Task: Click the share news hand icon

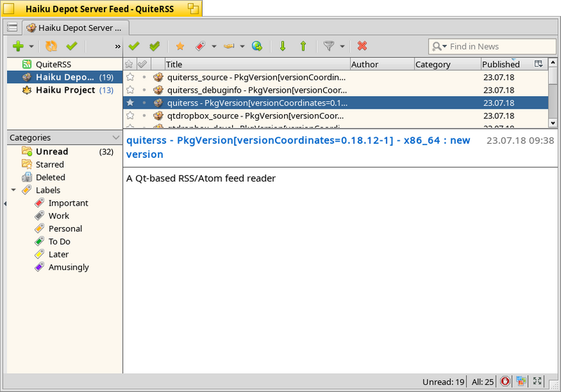Action: click(x=229, y=46)
